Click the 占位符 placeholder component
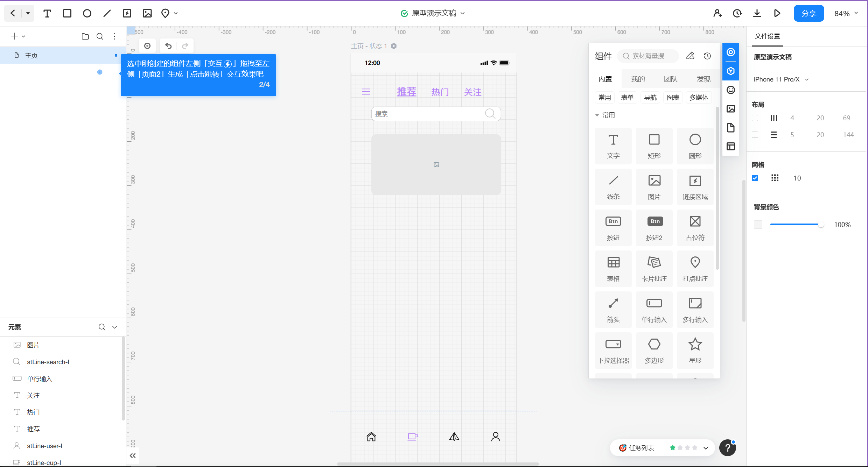This screenshot has width=868, height=467. pos(695,228)
